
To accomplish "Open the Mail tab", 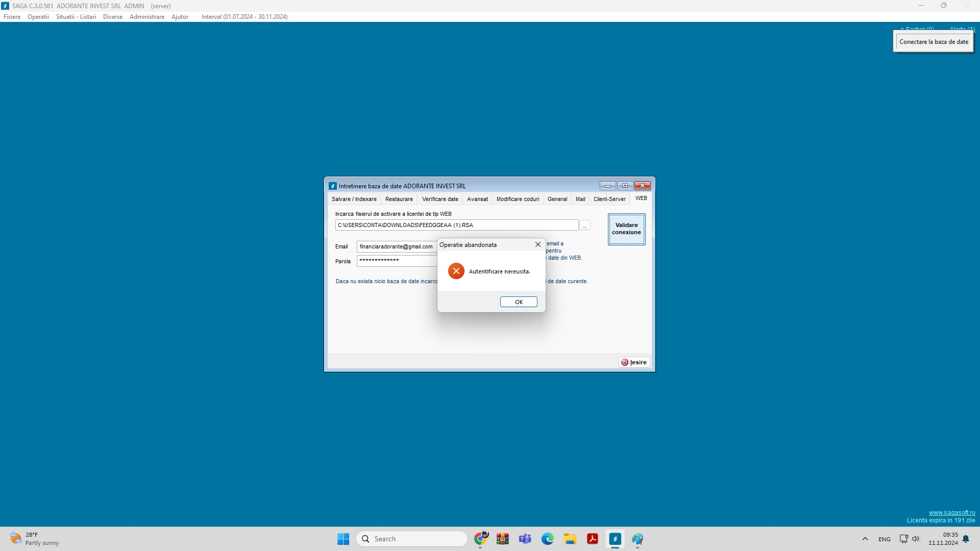I will (580, 199).
